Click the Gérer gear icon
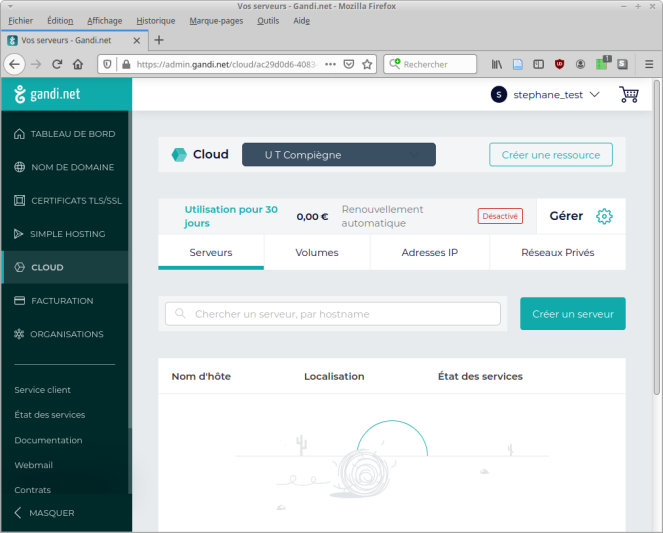663x533 pixels. click(604, 216)
